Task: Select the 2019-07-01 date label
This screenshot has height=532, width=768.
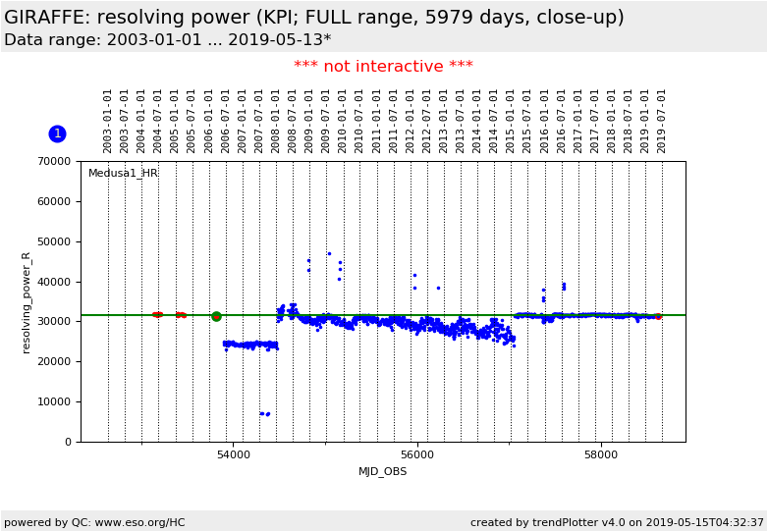Action: 662,120
